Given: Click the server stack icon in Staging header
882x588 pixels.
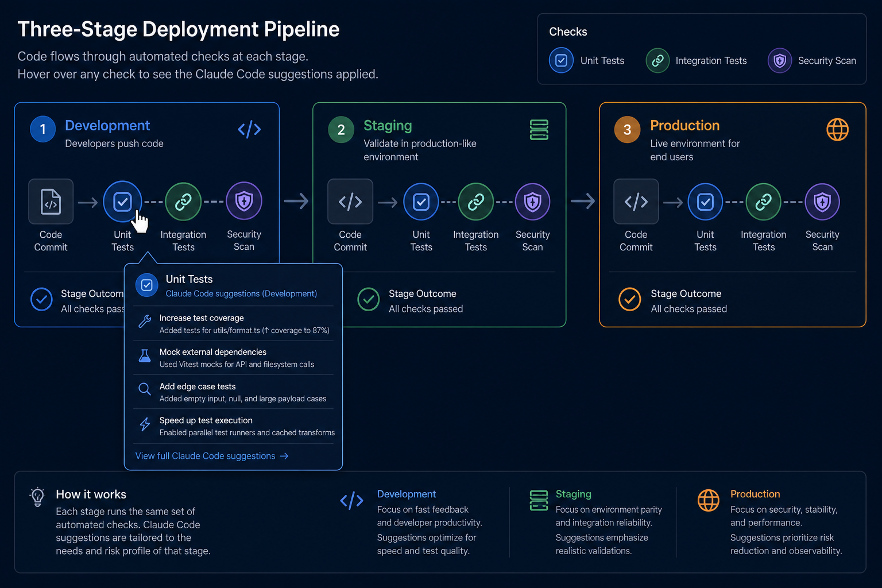Looking at the screenshot, I should coord(539,130).
